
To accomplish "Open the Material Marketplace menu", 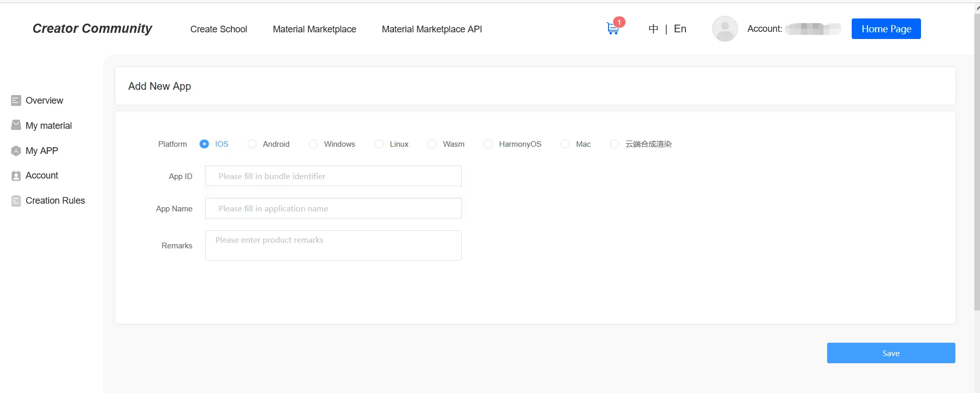I will click(x=314, y=29).
